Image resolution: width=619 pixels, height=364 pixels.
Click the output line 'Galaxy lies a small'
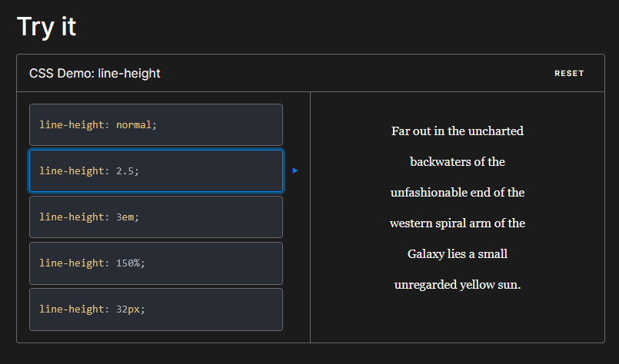[458, 254]
